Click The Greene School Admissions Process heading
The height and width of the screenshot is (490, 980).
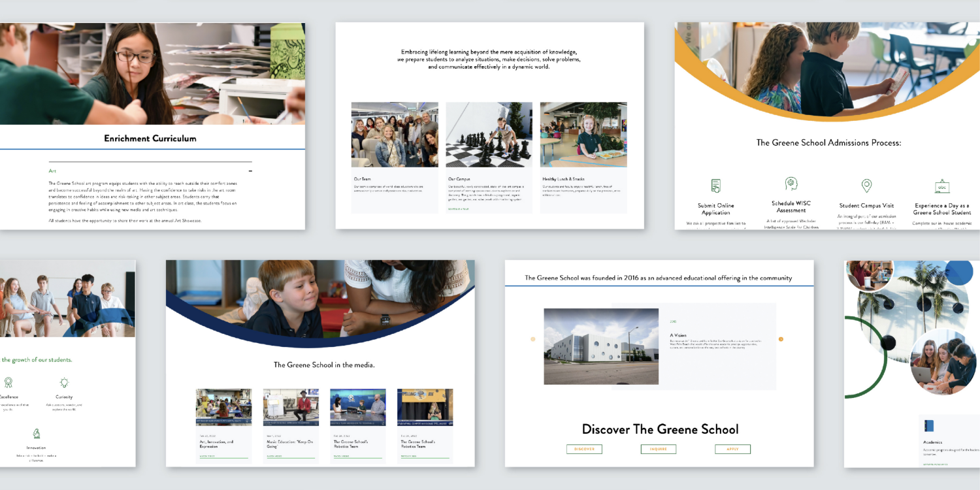(828, 142)
